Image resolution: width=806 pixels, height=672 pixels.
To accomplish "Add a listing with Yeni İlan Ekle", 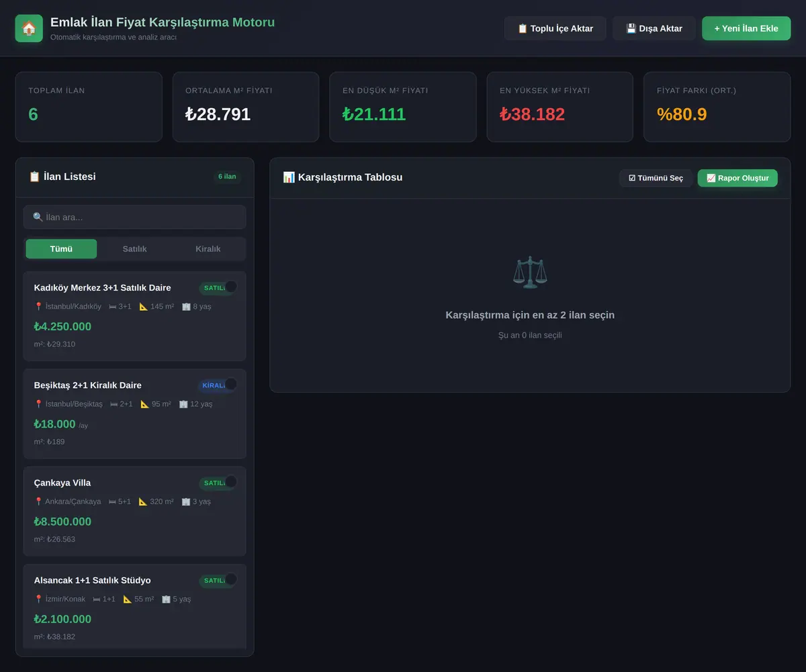I will pyautogui.click(x=746, y=28).
